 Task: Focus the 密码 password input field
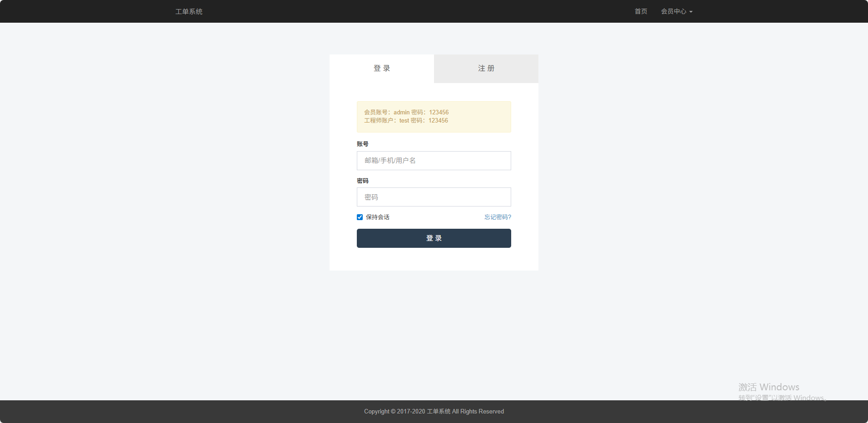point(434,197)
